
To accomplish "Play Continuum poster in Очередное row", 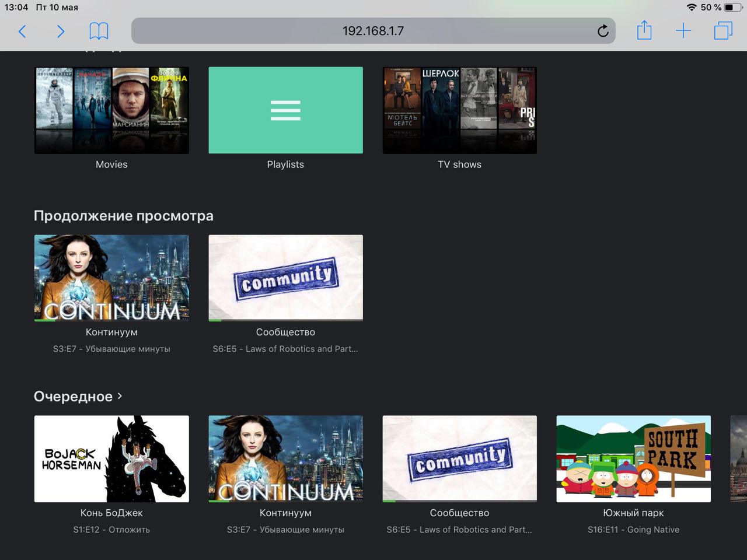I will (x=285, y=459).
